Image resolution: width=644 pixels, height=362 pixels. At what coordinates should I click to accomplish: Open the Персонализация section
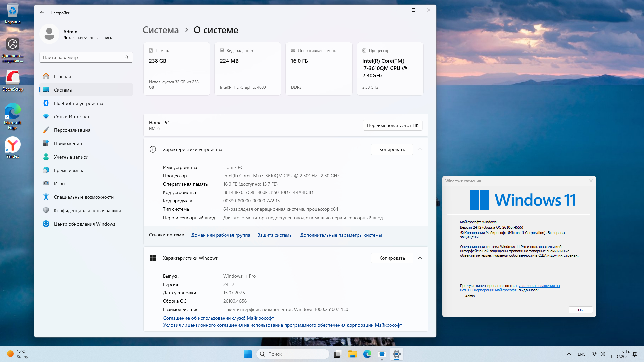[72, 130]
